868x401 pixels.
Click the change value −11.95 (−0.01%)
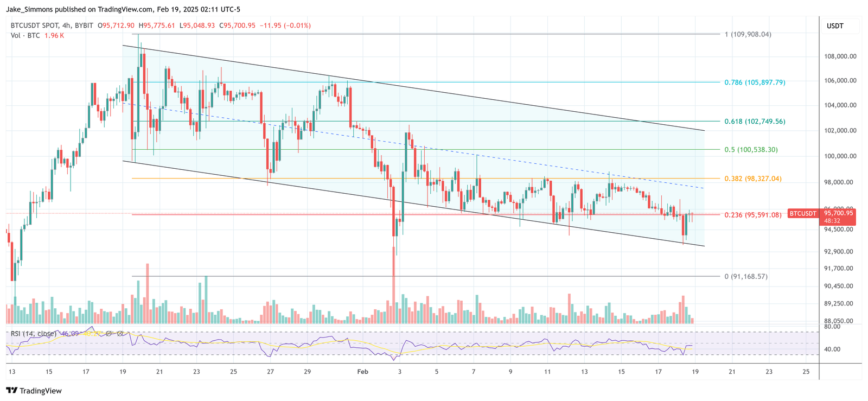pyautogui.click(x=285, y=26)
